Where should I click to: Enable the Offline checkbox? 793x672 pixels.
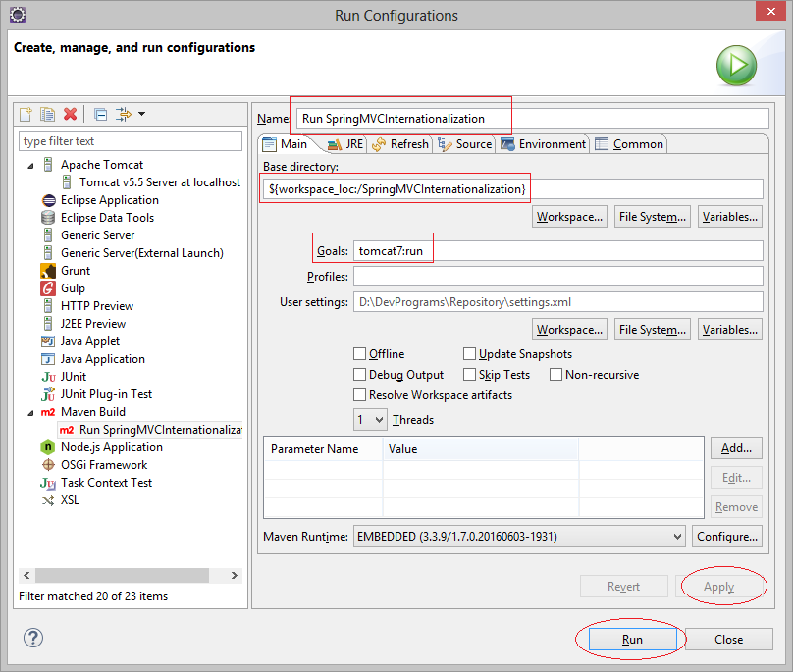click(x=359, y=353)
